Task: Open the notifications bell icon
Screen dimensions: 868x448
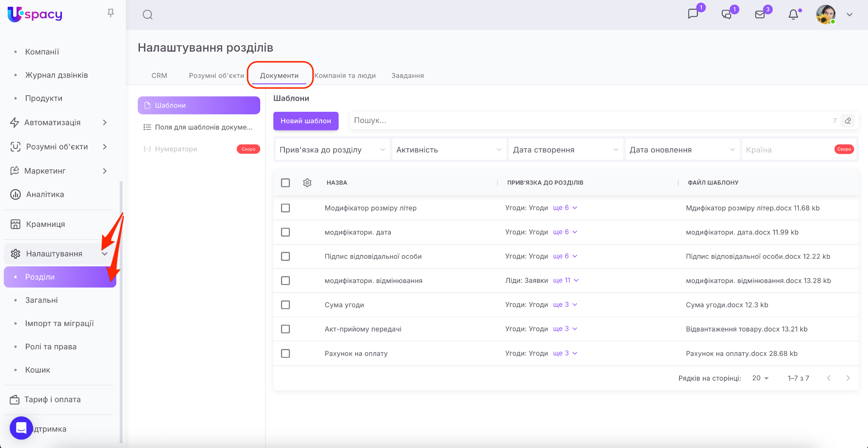Action: [x=793, y=15]
